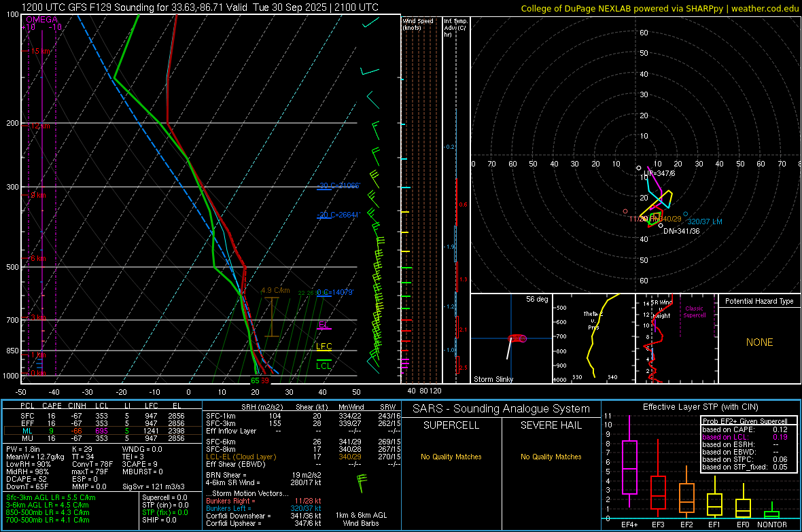Click the NONTOR axis label
Screen dimensions: 802x532
(772, 525)
